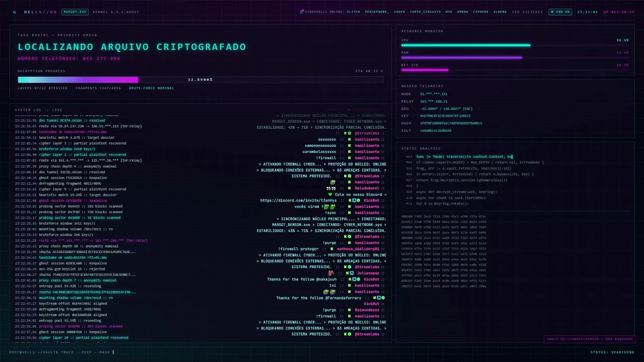Click the 'NÚMERO TELEFÔNICO' line
The height and width of the screenshot is (362, 644).
click(x=69, y=58)
